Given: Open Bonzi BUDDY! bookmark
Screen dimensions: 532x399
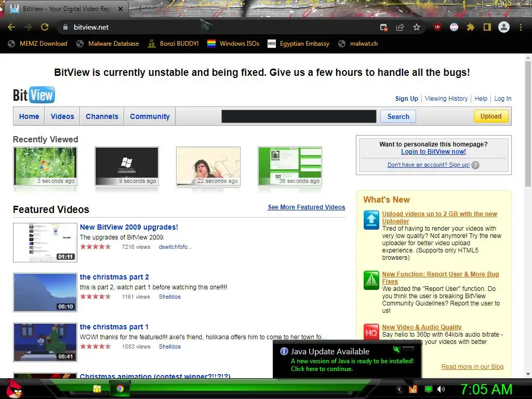Looking at the screenshot, I should 173,44.
